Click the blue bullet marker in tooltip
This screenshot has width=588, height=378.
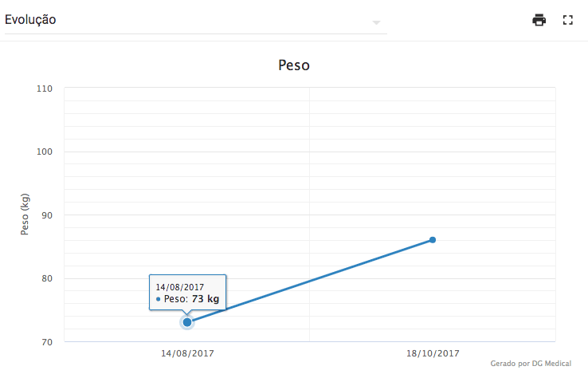click(158, 299)
